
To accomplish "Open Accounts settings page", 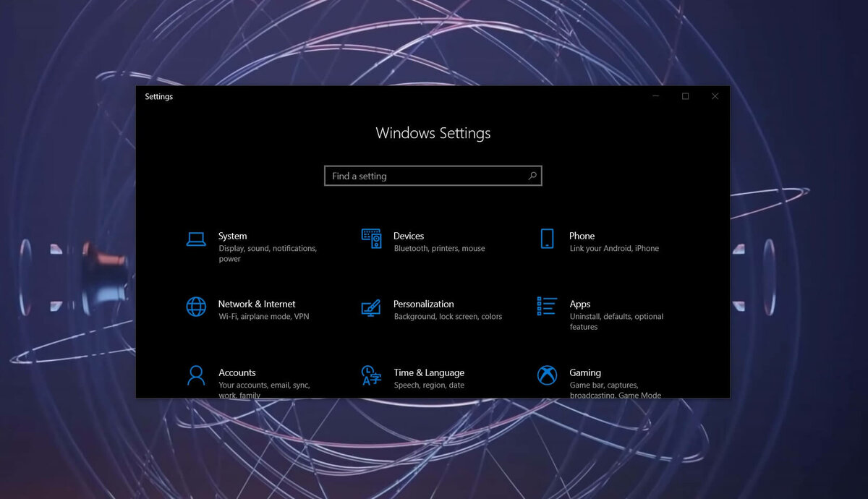I will pos(237,372).
